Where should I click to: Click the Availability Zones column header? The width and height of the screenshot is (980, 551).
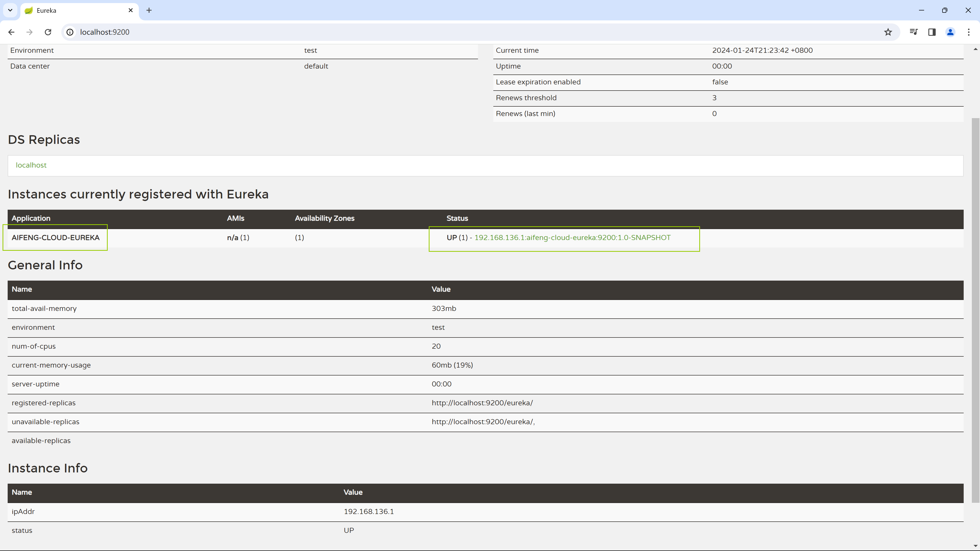click(x=325, y=218)
